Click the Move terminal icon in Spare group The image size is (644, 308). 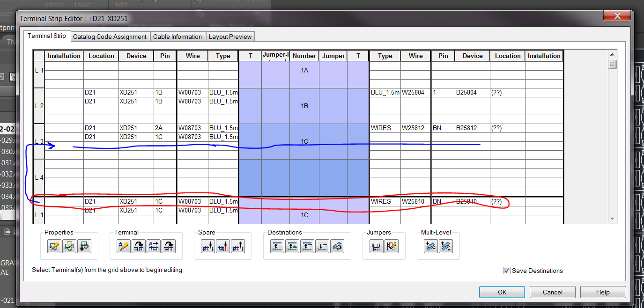pos(238,246)
